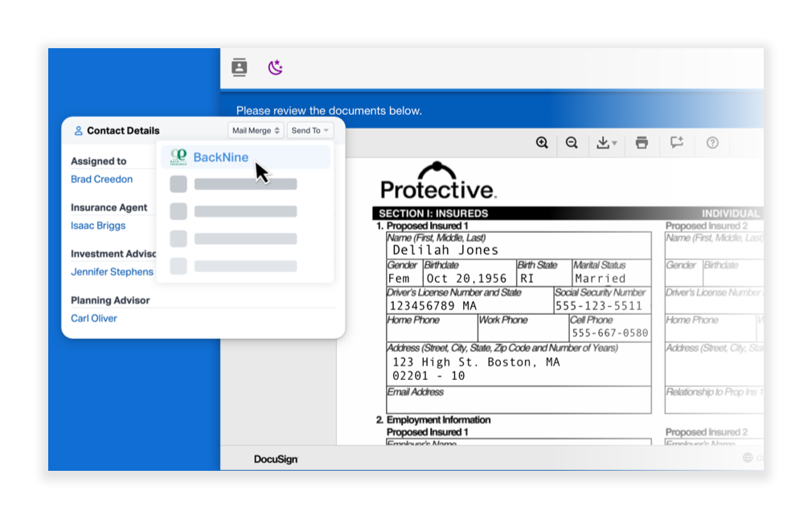Viewport: 812px width, 519px height.
Task: Click the Contact Details person icon
Action: point(78,131)
